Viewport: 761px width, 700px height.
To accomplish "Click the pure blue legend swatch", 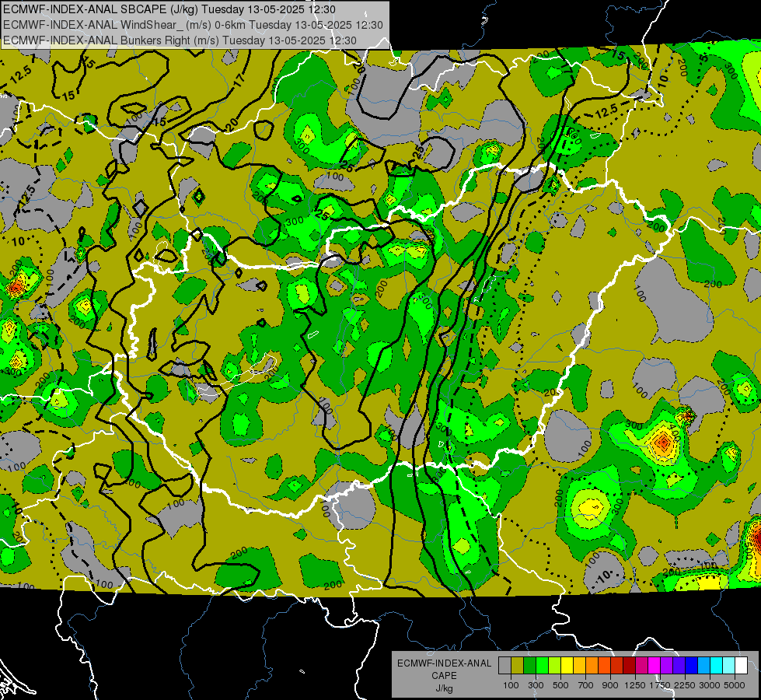I will coord(692,666).
